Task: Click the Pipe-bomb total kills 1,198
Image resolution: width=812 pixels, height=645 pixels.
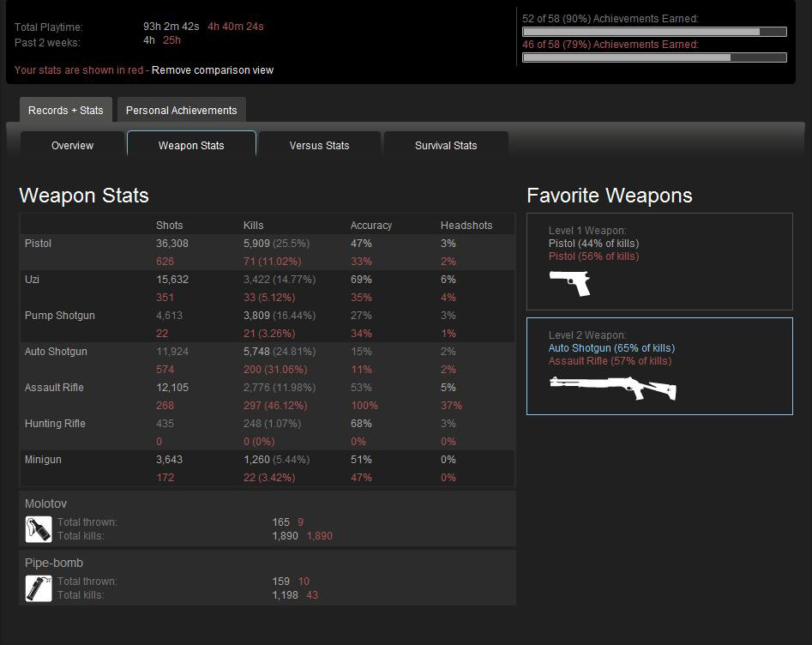Action: [x=285, y=594]
